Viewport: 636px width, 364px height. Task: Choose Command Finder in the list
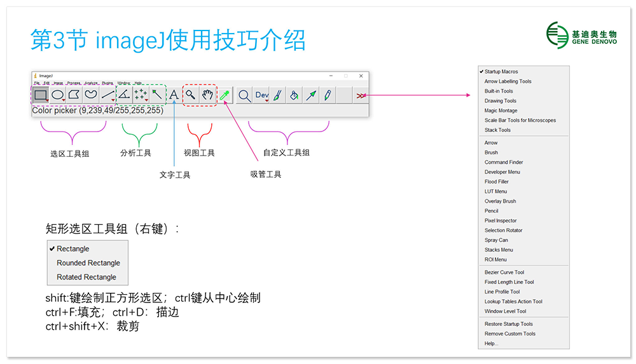click(x=523, y=162)
